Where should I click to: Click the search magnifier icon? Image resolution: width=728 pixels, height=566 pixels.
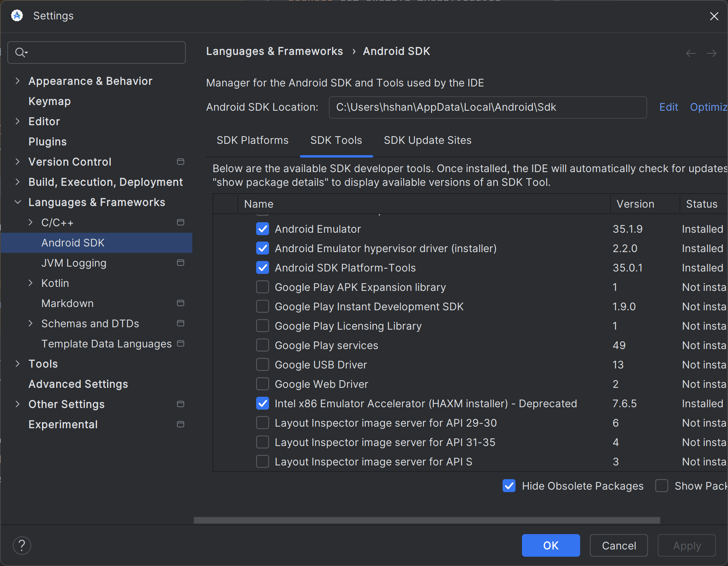tap(20, 53)
